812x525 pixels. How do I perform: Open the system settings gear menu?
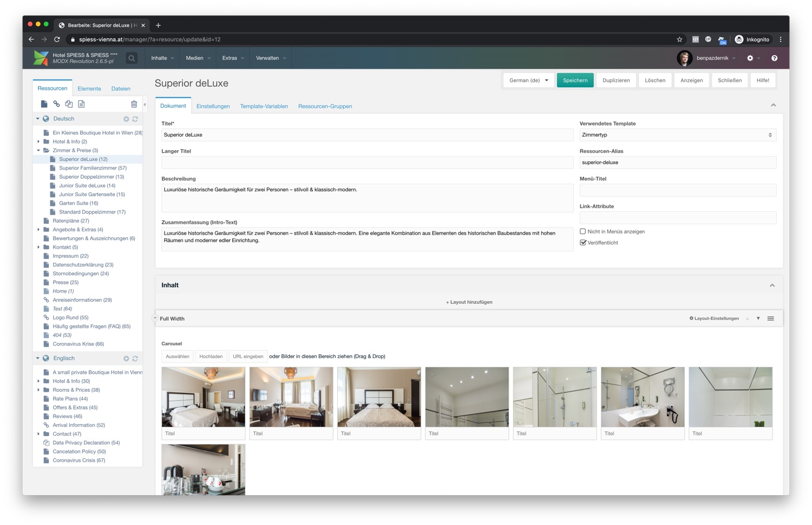[750, 58]
